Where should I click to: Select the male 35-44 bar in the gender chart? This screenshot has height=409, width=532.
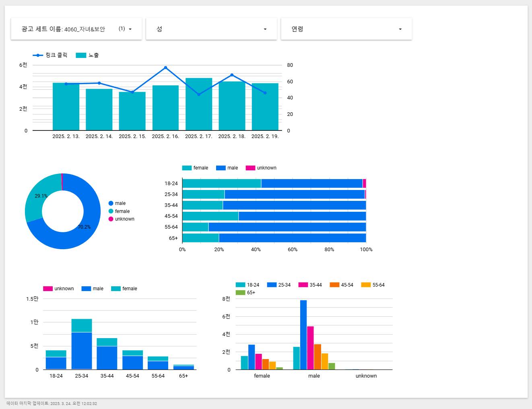(x=310, y=348)
